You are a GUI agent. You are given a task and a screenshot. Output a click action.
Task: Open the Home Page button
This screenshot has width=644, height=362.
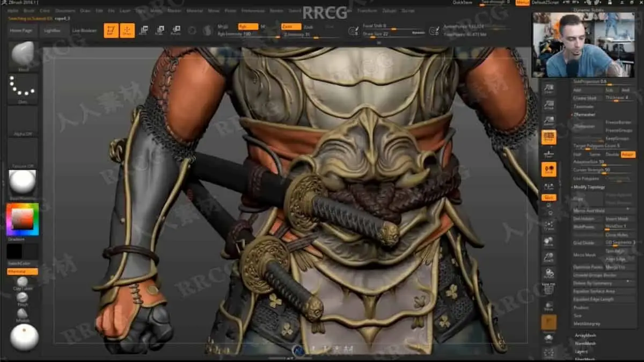click(x=23, y=31)
